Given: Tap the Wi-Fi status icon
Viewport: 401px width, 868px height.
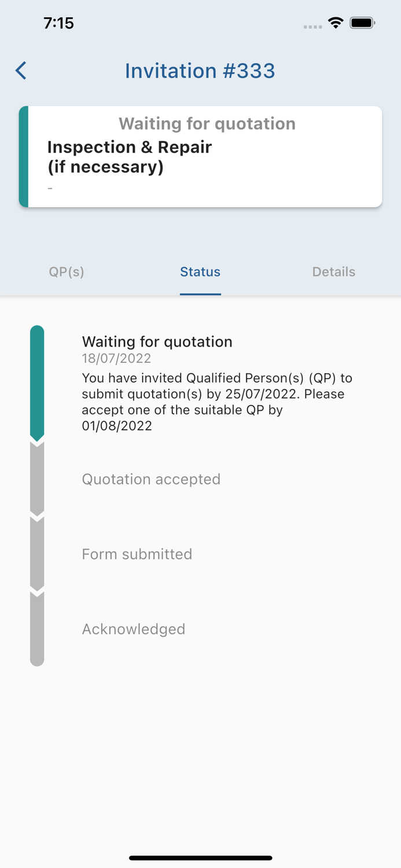Looking at the screenshot, I should [335, 23].
